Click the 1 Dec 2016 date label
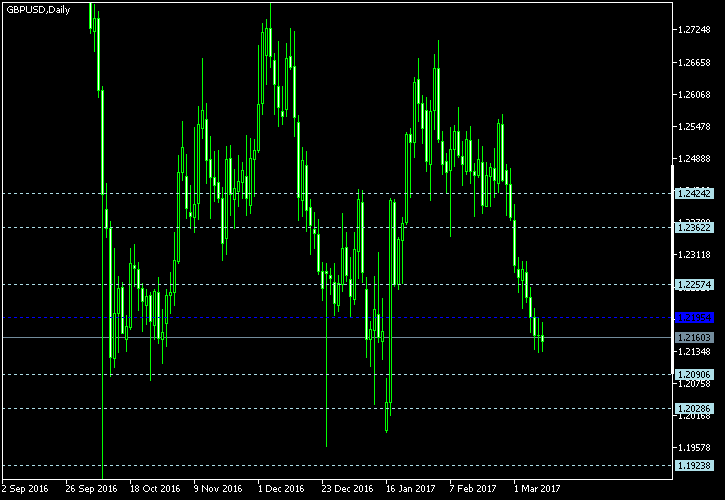This screenshot has height=500, width=725. (x=281, y=488)
